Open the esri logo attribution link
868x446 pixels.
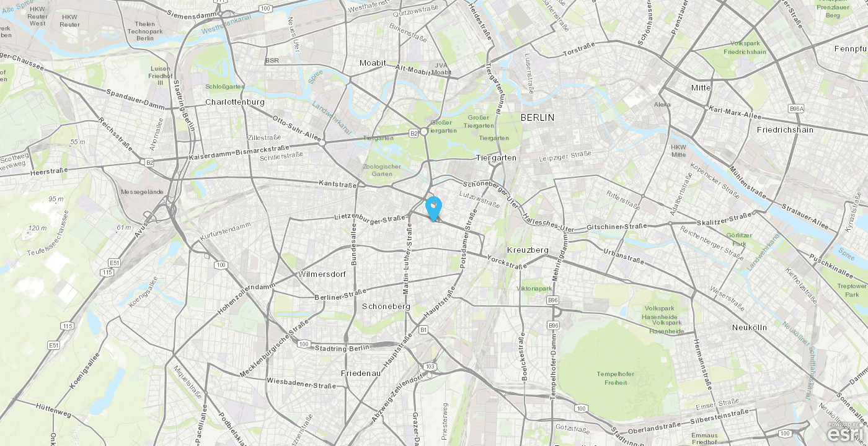tap(846, 433)
